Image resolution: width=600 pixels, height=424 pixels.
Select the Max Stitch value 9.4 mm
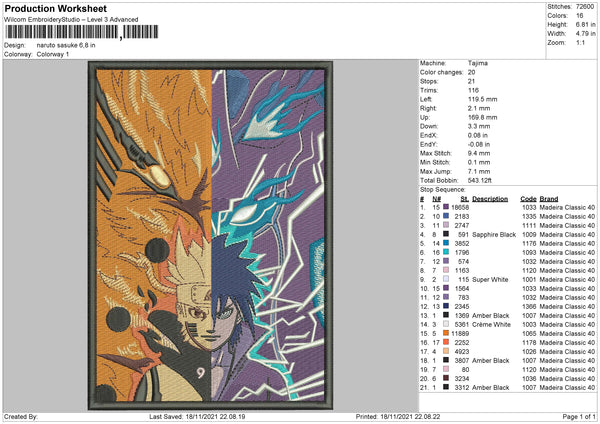[x=479, y=153]
